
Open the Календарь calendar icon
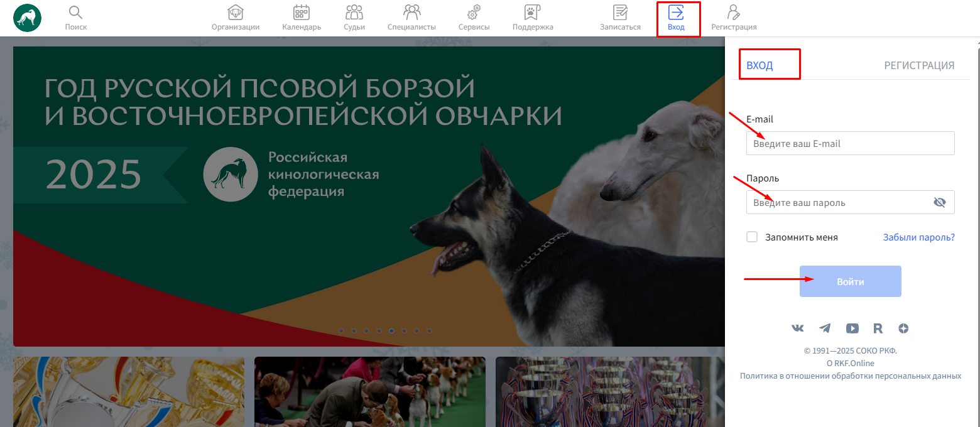click(302, 13)
